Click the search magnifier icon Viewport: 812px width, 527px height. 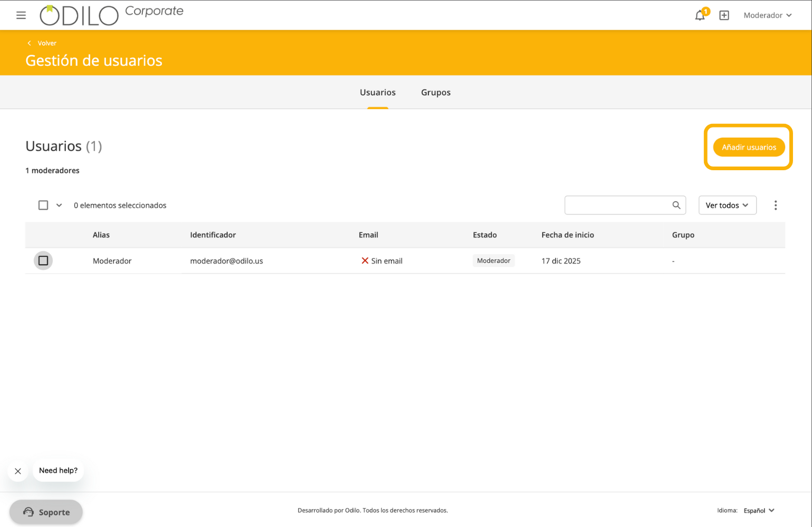click(x=676, y=205)
